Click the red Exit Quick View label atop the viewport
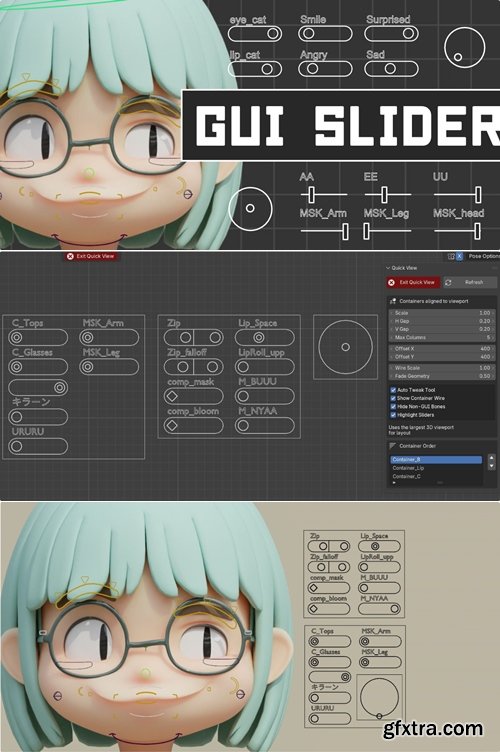500x752 pixels. (x=91, y=256)
